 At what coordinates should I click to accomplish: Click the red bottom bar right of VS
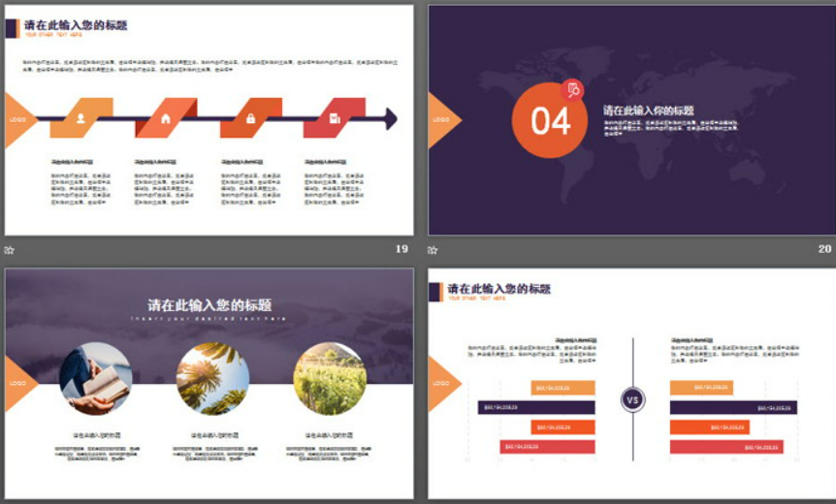[726, 447]
